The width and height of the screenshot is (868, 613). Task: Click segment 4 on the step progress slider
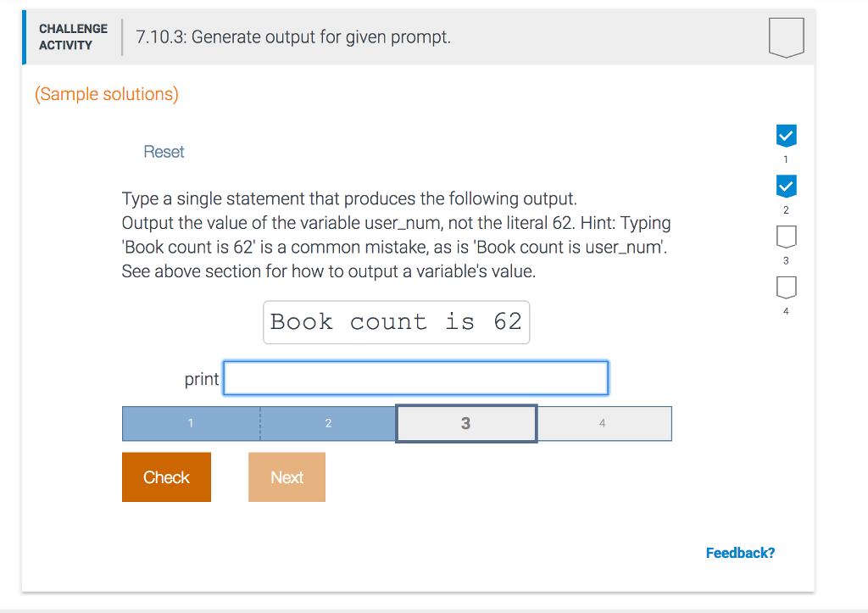coord(604,423)
